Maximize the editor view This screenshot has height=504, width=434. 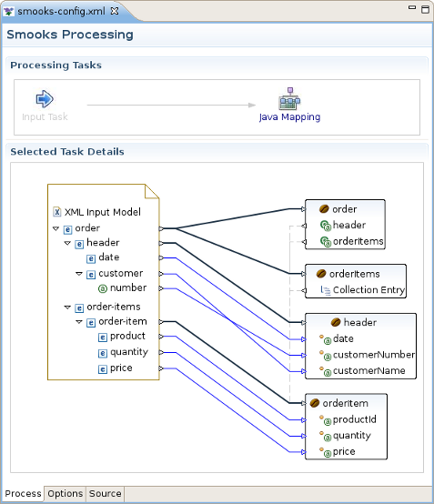pyautogui.click(x=425, y=9)
